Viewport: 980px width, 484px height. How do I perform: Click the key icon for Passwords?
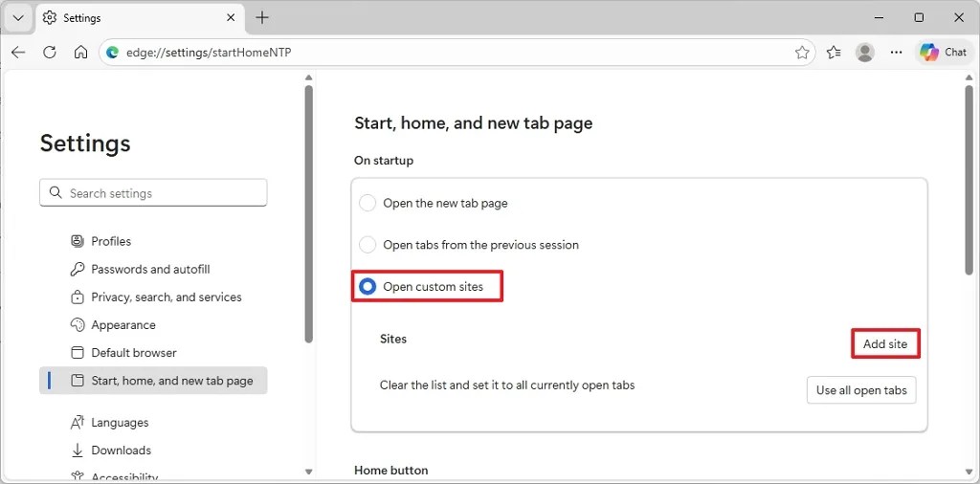78,269
